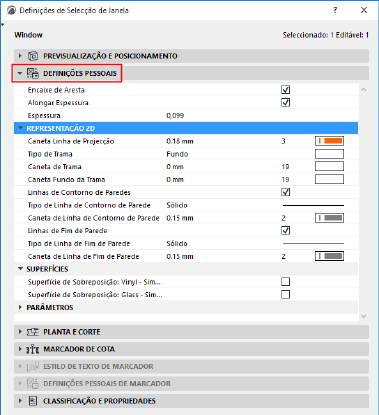379x415 pixels.
Task: Select the Tipo de Trama value Fundo
Action: [x=177, y=154]
